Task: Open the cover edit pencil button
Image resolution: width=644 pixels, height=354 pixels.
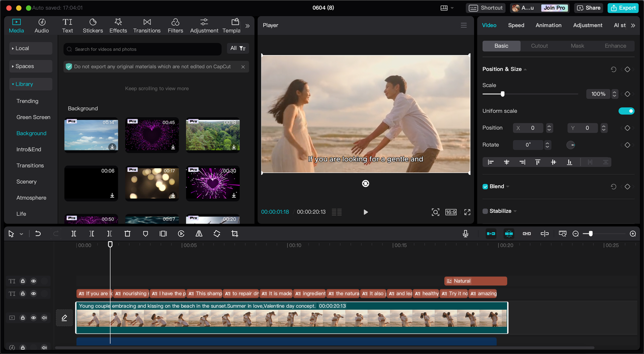Action: point(64,318)
